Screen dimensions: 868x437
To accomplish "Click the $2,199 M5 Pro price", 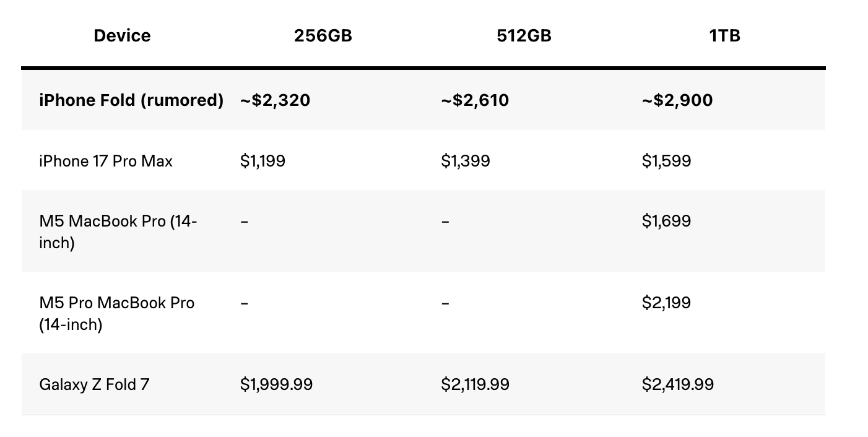I will (x=667, y=303).
